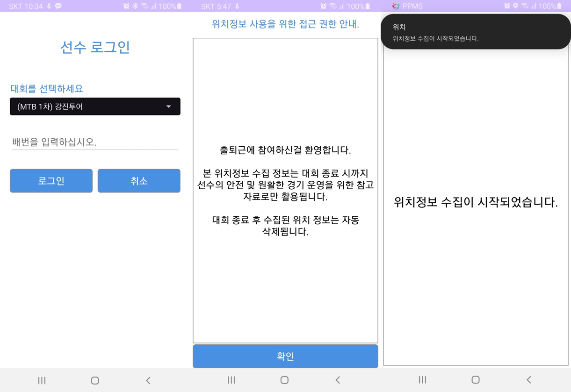Image resolution: width=571 pixels, height=392 pixels.
Task: Tap home button icon on location collection screen
Action: (476, 379)
